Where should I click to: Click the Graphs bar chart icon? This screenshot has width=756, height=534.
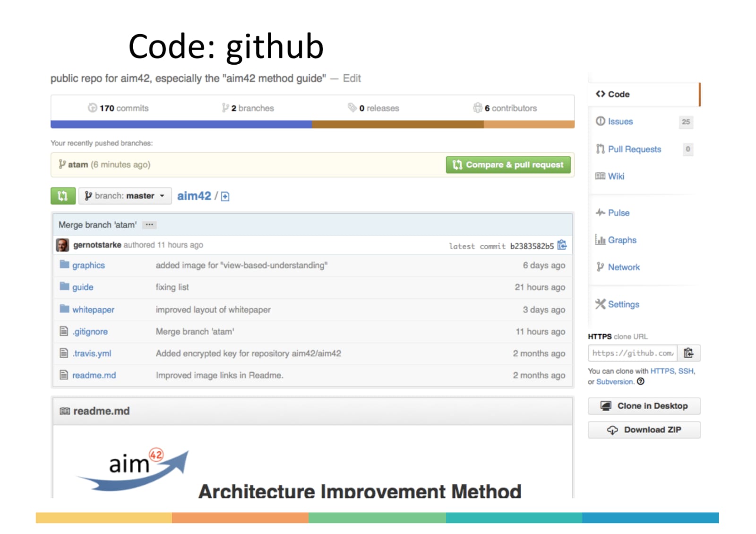tap(600, 240)
